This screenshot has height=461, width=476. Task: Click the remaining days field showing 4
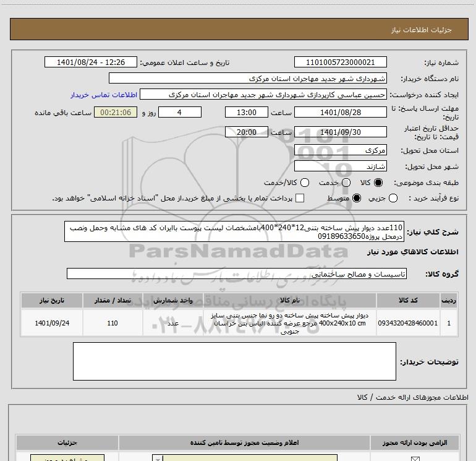click(180, 112)
